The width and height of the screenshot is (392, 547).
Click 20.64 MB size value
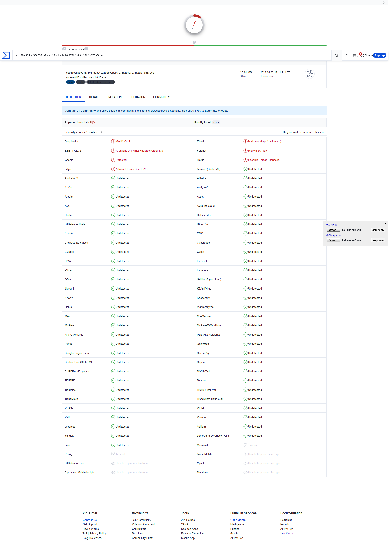tap(246, 72)
